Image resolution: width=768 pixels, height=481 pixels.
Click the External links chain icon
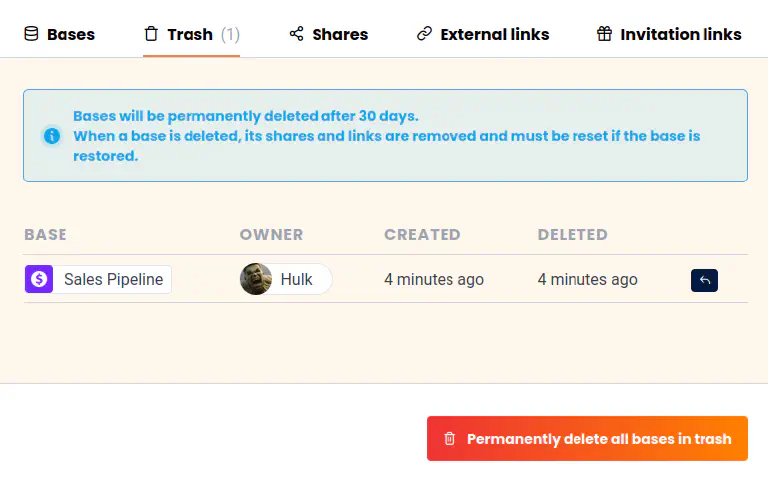(x=424, y=34)
